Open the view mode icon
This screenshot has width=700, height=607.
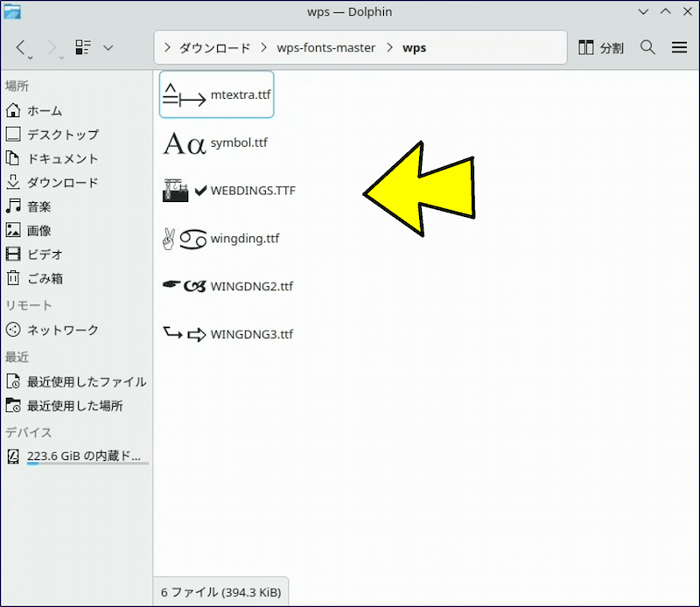[84, 47]
